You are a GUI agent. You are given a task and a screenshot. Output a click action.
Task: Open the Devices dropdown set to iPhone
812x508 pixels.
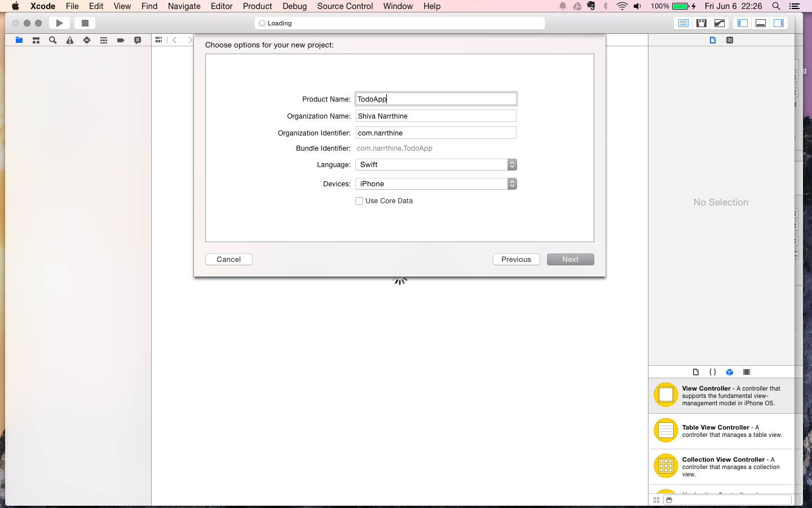click(436, 184)
